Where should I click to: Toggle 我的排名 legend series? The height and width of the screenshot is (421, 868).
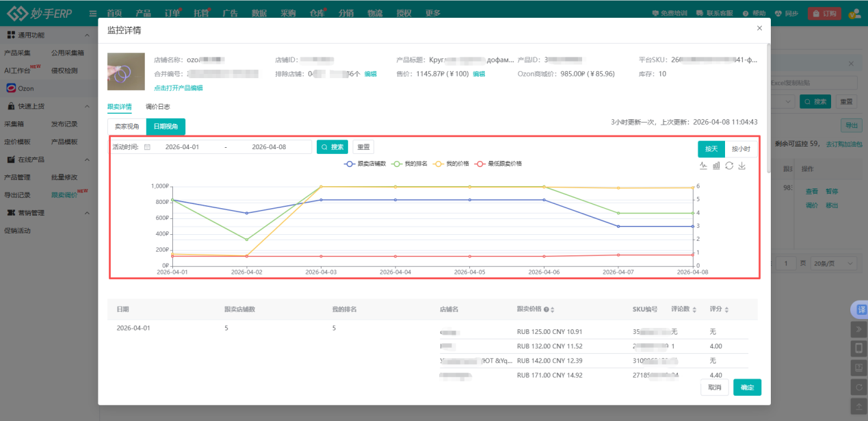(x=410, y=164)
